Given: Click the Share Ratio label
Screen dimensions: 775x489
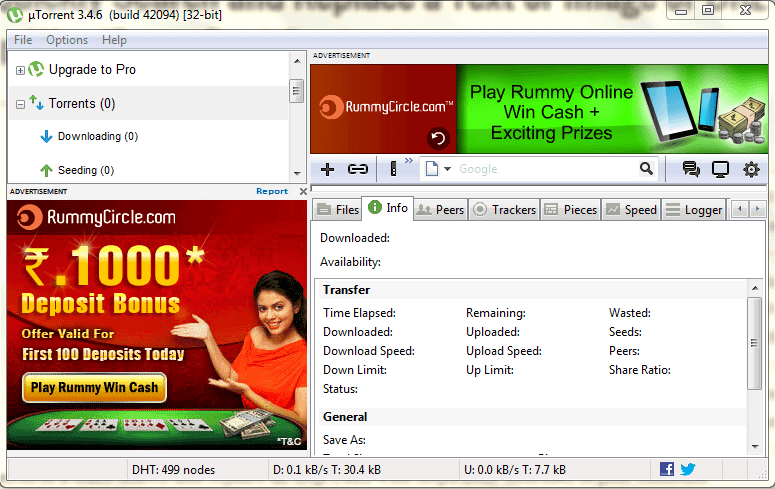Looking at the screenshot, I should click(640, 370).
